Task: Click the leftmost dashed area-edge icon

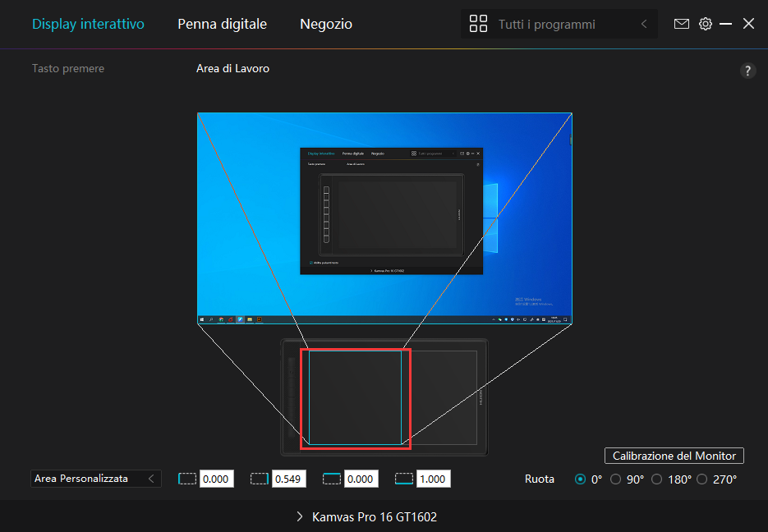Action: coord(187,479)
